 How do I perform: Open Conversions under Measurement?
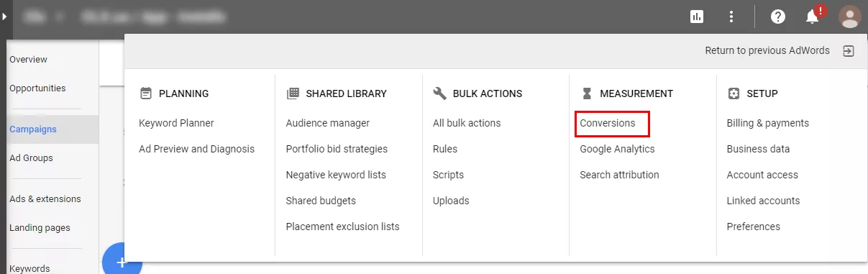point(608,123)
